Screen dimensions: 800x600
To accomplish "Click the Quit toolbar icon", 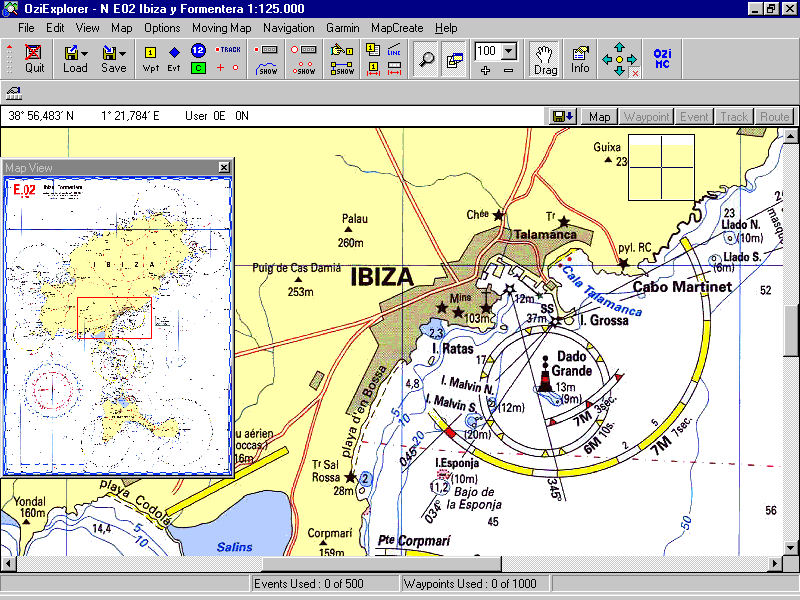I will (x=34, y=59).
